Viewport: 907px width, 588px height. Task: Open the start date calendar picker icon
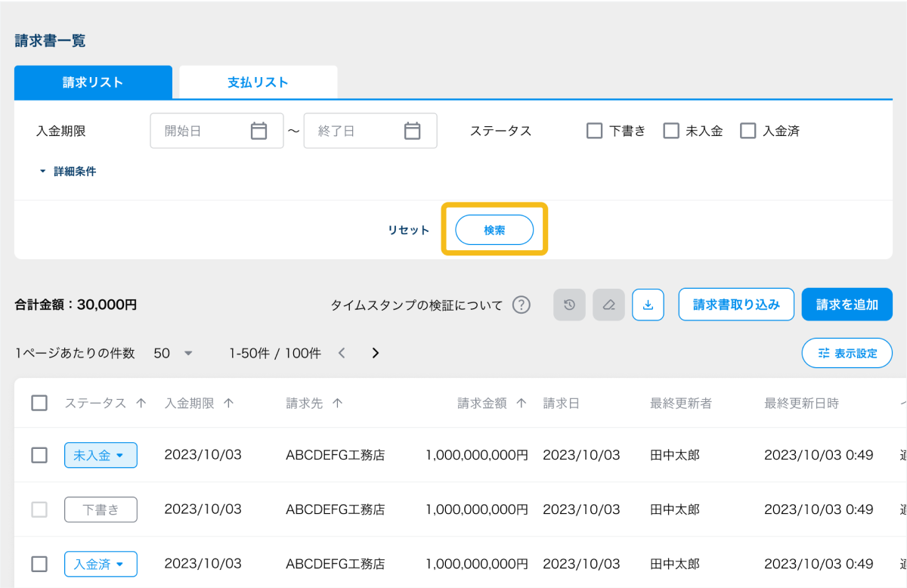259,131
